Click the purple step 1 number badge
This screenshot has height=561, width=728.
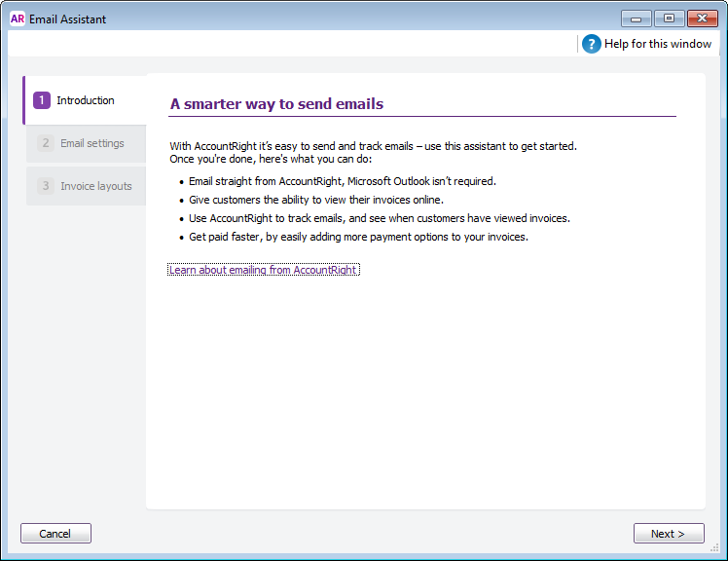click(41, 100)
